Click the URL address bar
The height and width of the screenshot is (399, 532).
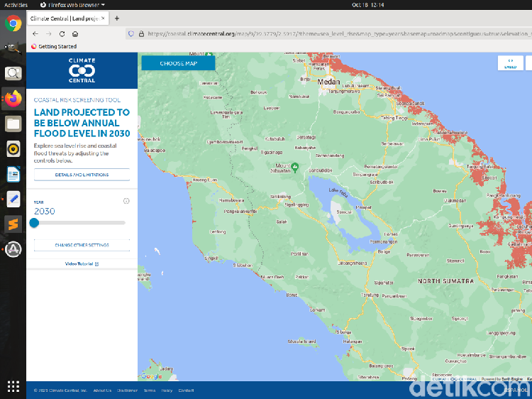333,33
